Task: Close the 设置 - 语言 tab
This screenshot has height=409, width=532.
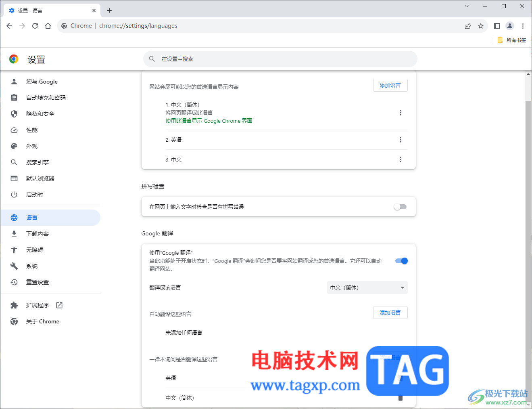Action: pos(94,10)
